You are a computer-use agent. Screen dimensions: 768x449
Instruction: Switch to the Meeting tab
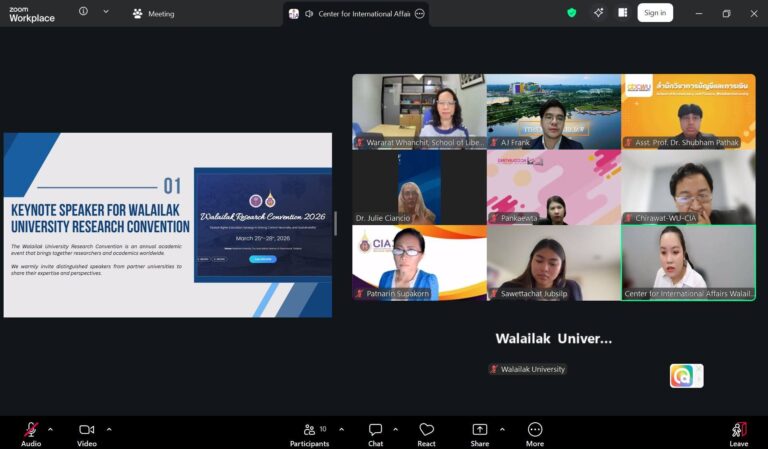pyautogui.click(x=154, y=14)
